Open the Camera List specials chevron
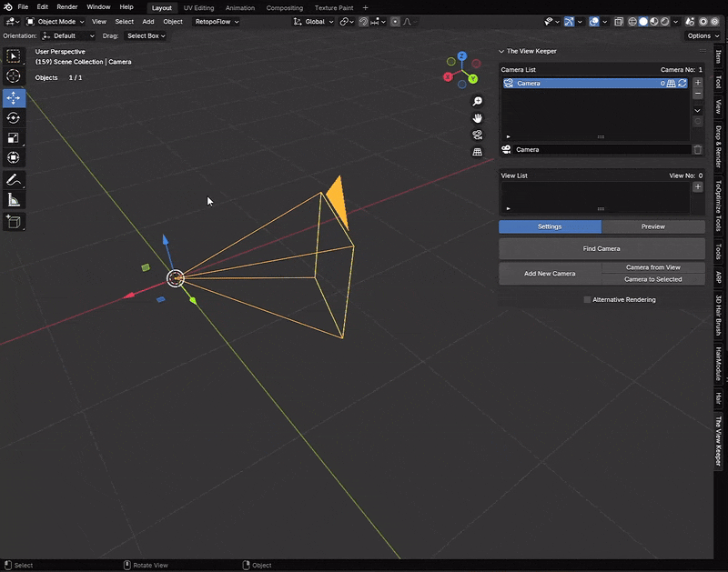This screenshot has width=728, height=572. pyautogui.click(x=697, y=110)
